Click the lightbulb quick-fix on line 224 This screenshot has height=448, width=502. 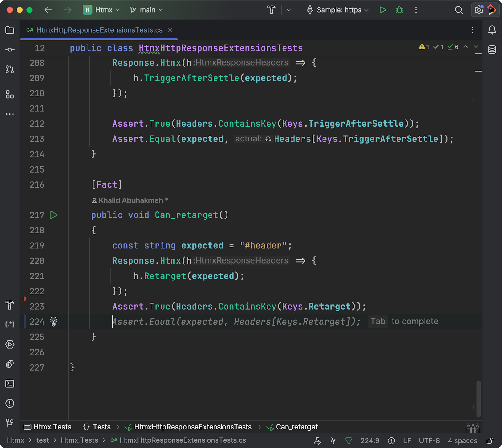point(54,322)
